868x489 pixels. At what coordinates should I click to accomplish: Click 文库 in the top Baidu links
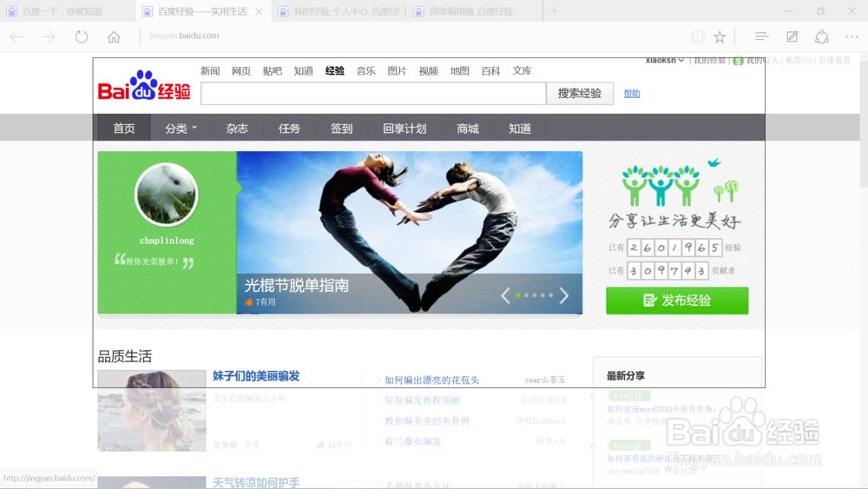coord(522,71)
